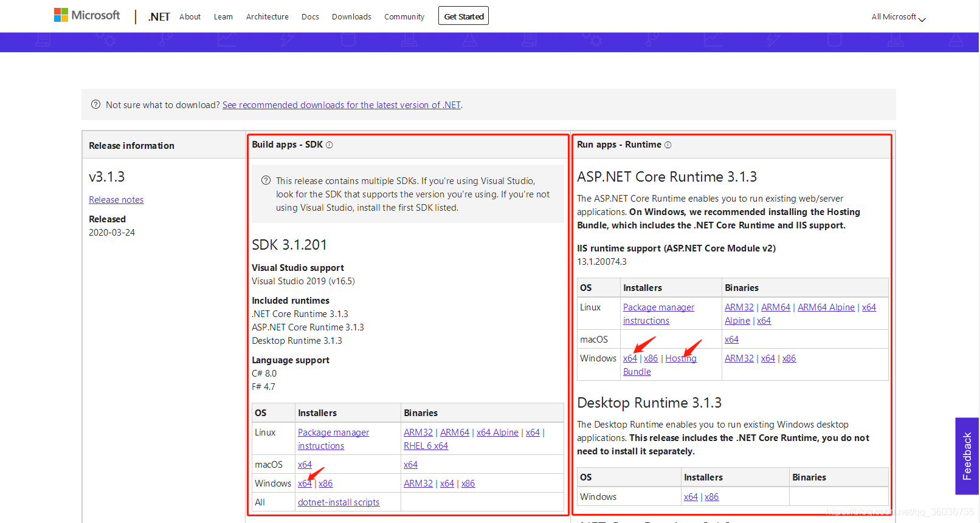Open the SDK info icon in Build apps header
980x523 pixels.
330,145
